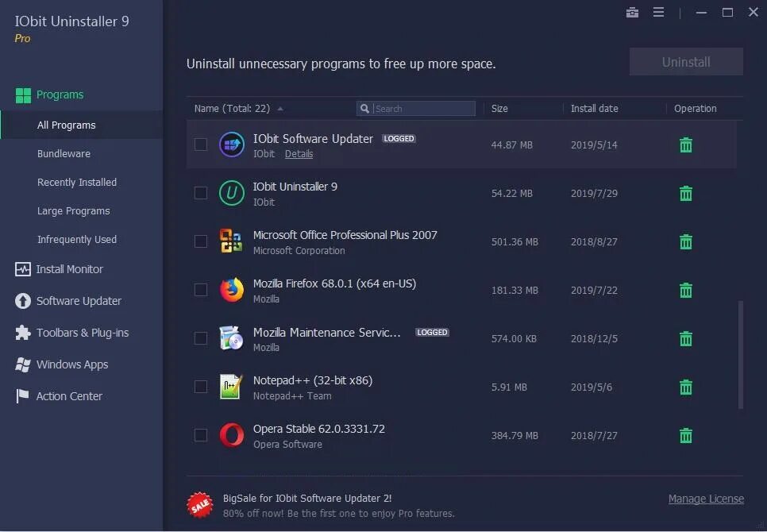Click the trash icon for IObit Software Updater
Image resolution: width=767 pixels, height=532 pixels.
coord(686,145)
